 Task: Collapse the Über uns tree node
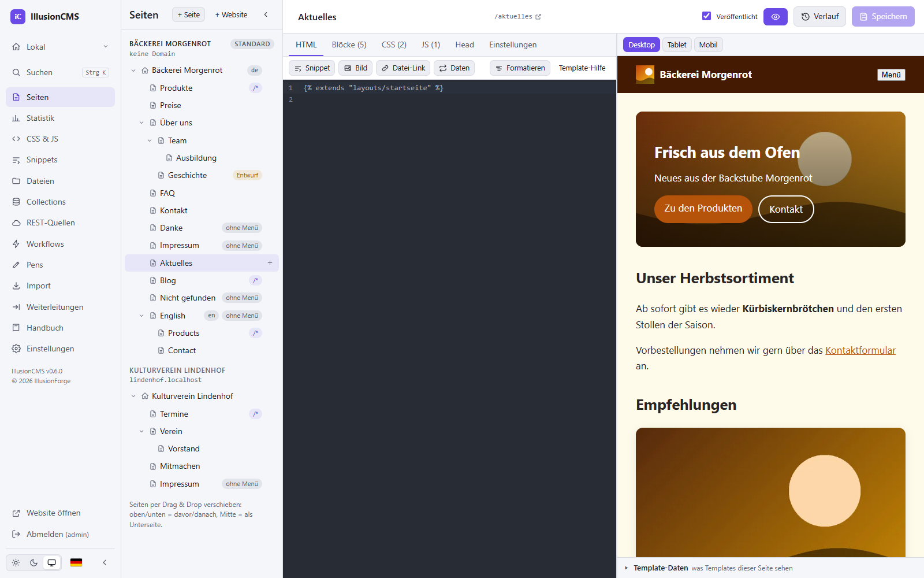pyautogui.click(x=141, y=123)
